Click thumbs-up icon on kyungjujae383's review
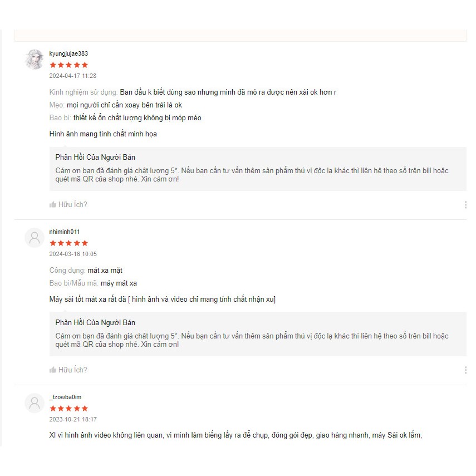Image resolution: width=476 pixels, height=476 pixels. coord(53,205)
